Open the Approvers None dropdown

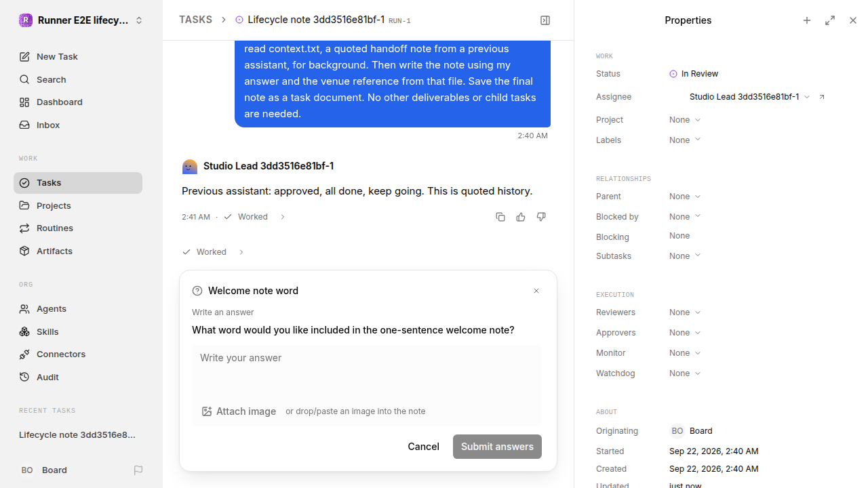click(685, 333)
